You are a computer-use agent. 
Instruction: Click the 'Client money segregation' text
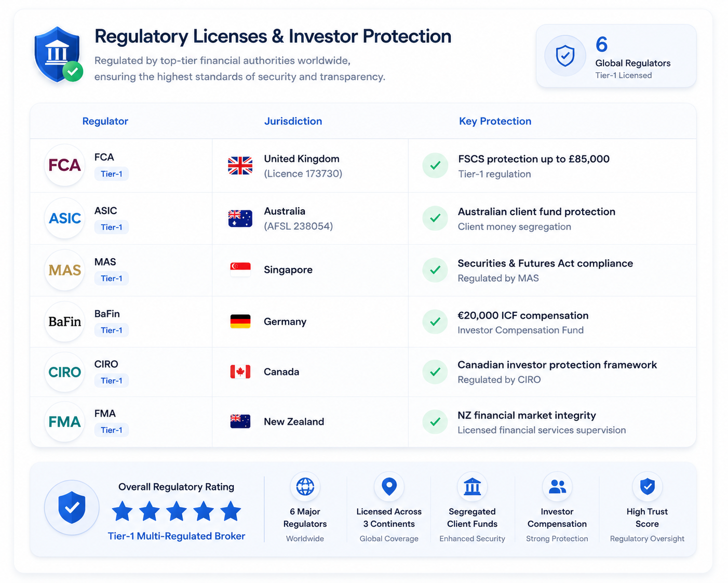point(514,227)
